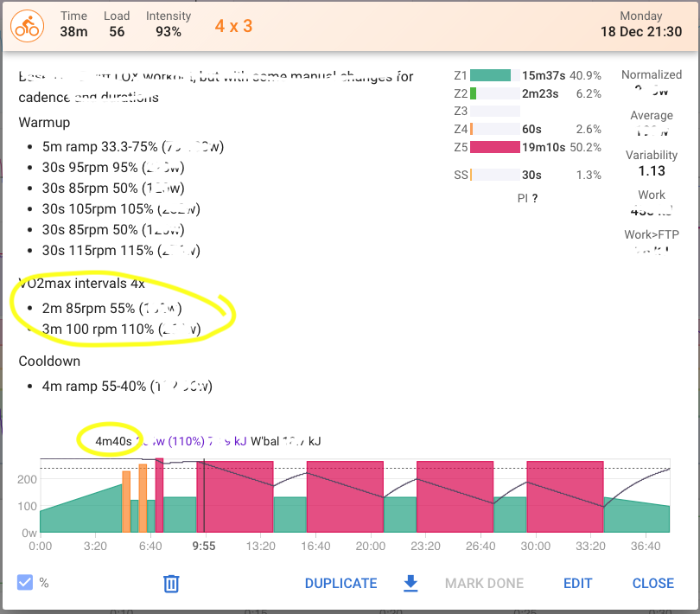Select the first pink VO2max interval block
The image size is (700, 614).
[235, 497]
